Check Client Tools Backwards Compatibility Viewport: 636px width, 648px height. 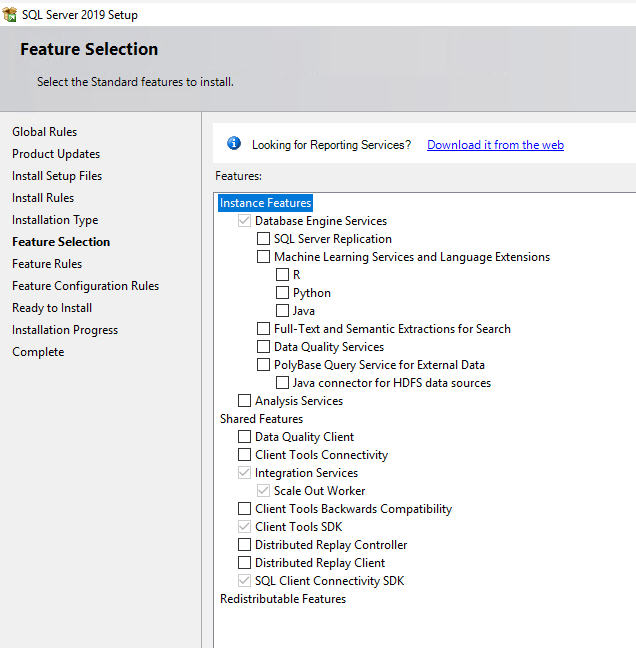pos(244,508)
